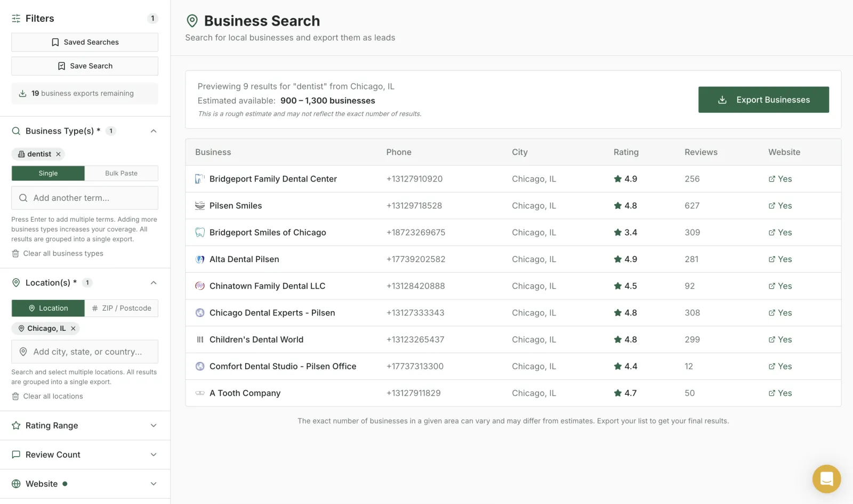Open the chat support widget
This screenshot has height=504, width=853.
pyautogui.click(x=826, y=478)
